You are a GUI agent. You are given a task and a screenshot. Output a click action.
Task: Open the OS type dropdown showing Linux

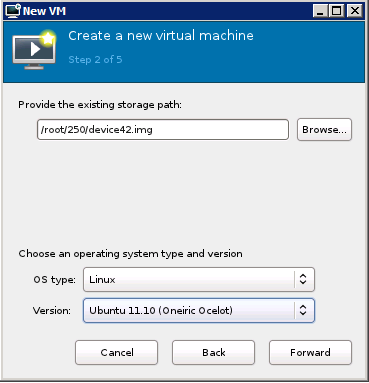coord(199,279)
